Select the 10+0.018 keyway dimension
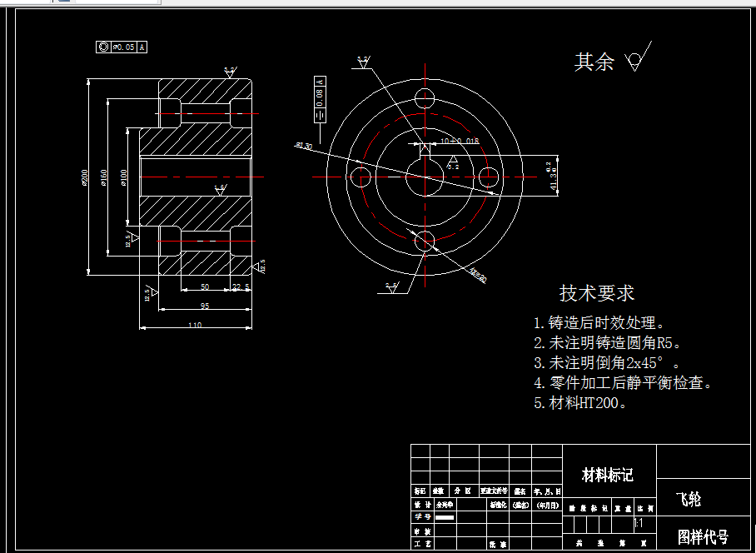 coord(460,140)
